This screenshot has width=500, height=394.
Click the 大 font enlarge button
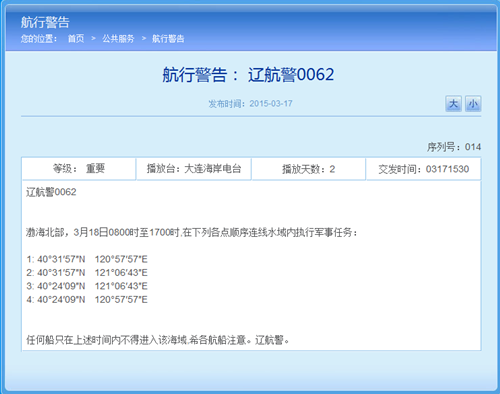(x=453, y=104)
